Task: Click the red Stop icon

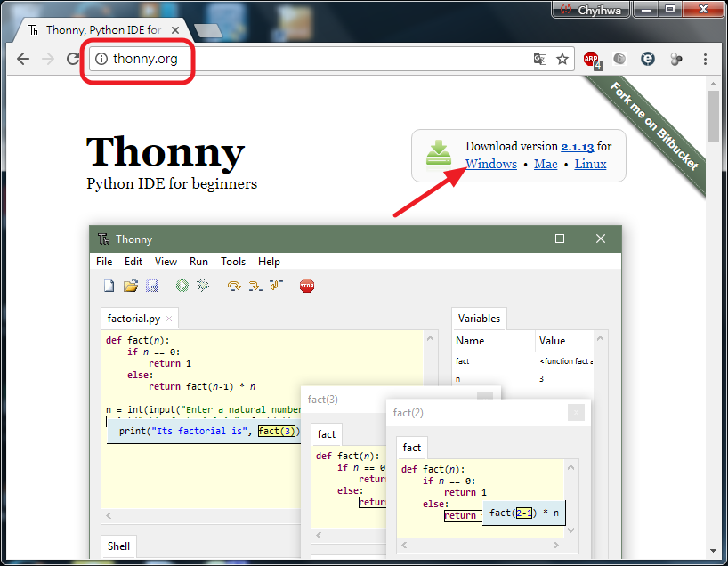Action: (x=307, y=286)
